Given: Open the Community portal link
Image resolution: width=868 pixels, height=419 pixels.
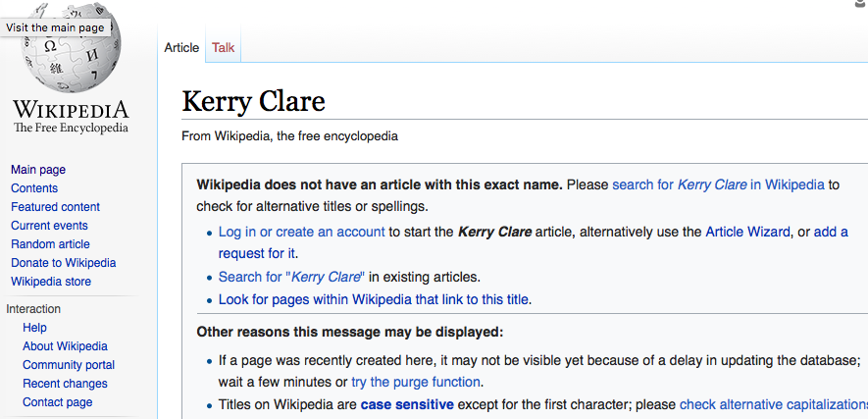Looking at the screenshot, I should (69, 365).
